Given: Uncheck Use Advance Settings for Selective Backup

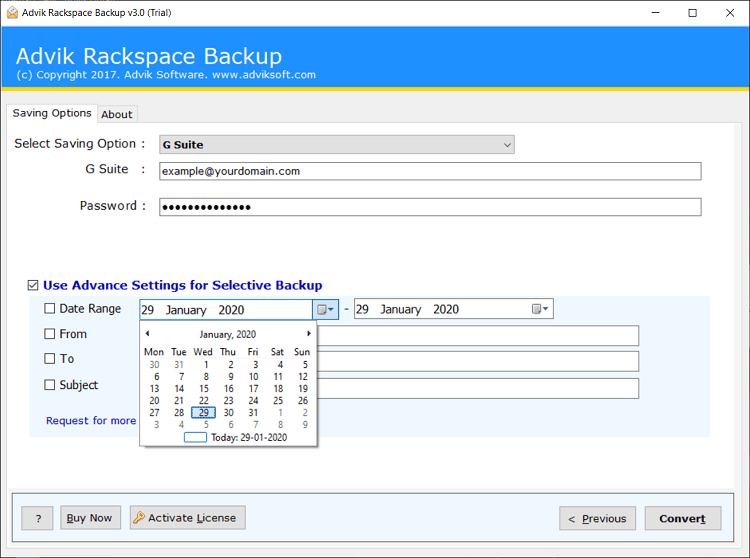Looking at the screenshot, I should (33, 285).
